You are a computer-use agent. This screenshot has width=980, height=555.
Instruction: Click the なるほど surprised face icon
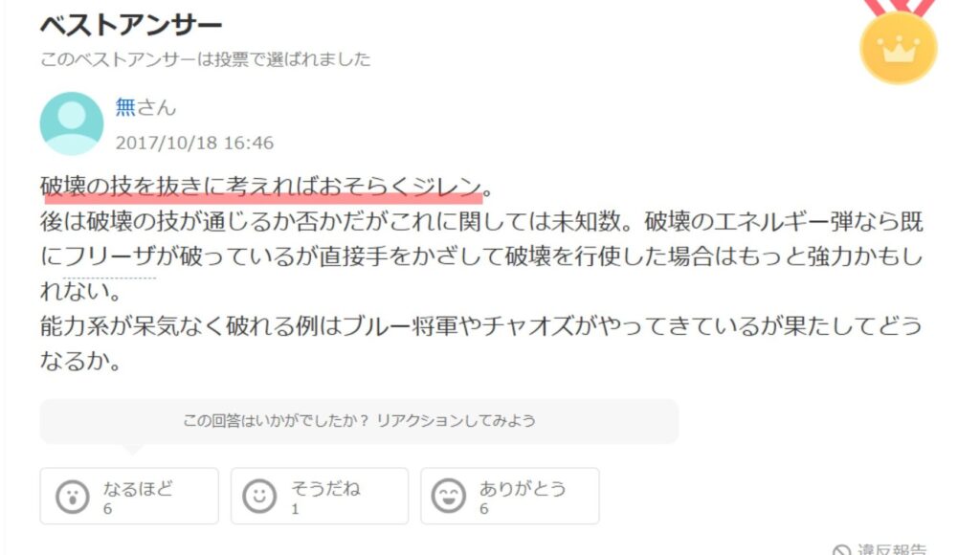pyautogui.click(x=73, y=497)
